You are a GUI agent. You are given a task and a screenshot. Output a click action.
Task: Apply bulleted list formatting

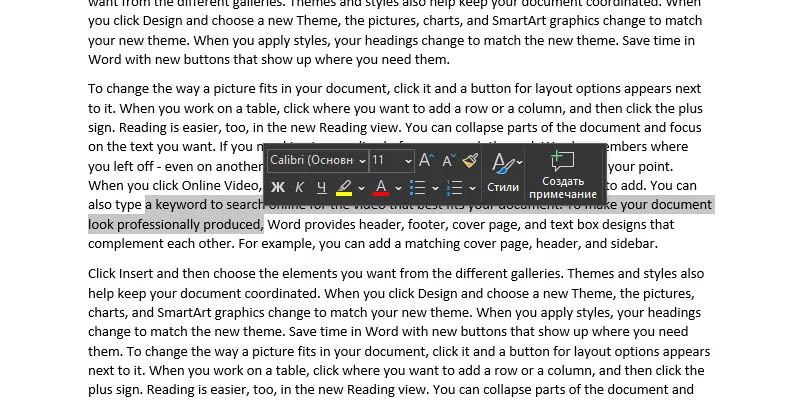click(x=417, y=188)
